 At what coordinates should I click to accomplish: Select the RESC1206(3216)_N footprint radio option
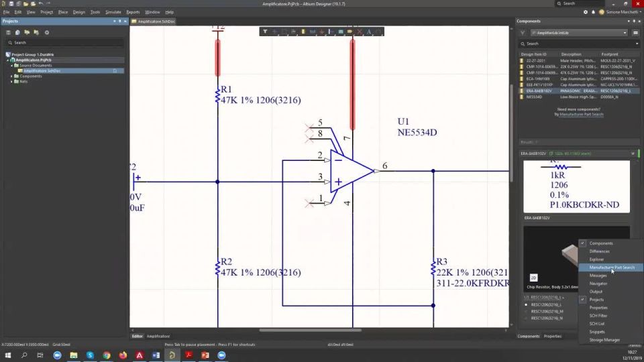click(526, 318)
